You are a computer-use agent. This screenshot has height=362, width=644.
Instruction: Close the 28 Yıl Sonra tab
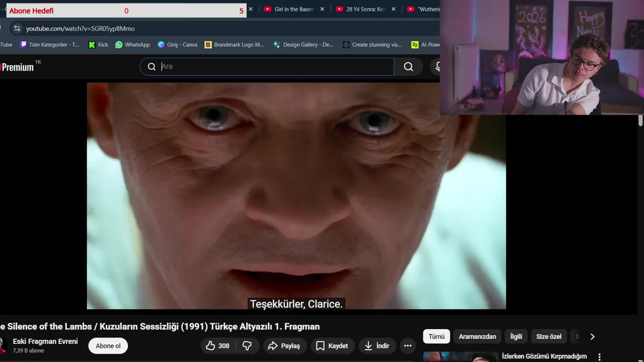pos(393,9)
